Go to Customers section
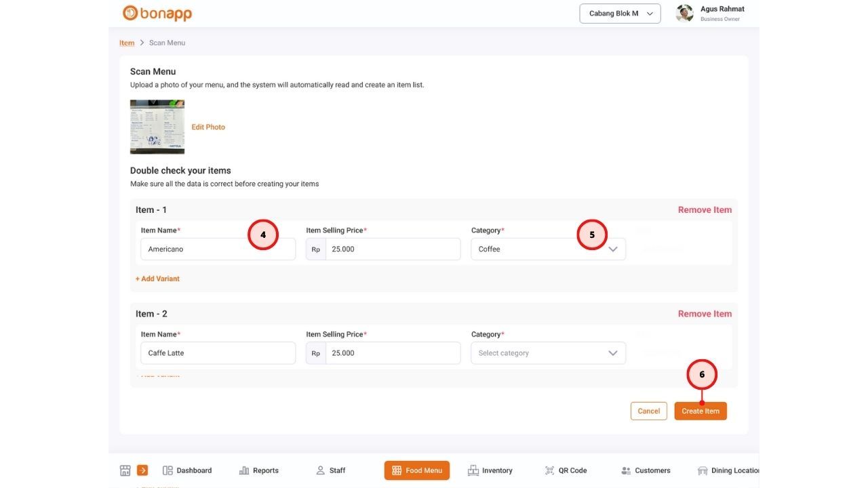Image resolution: width=868 pixels, height=488 pixels. [x=646, y=470]
